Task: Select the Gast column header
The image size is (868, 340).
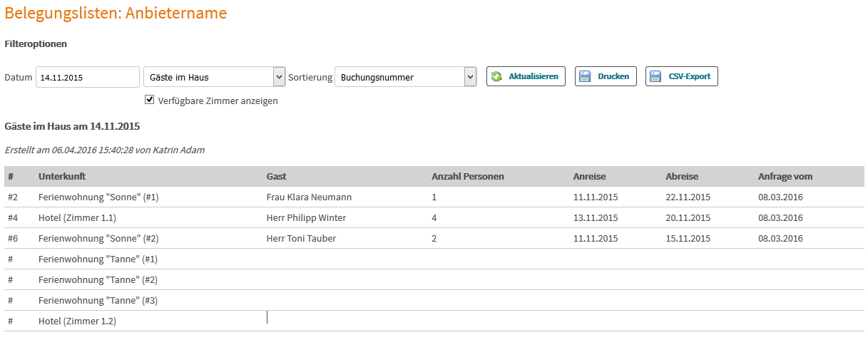Action: (276, 176)
